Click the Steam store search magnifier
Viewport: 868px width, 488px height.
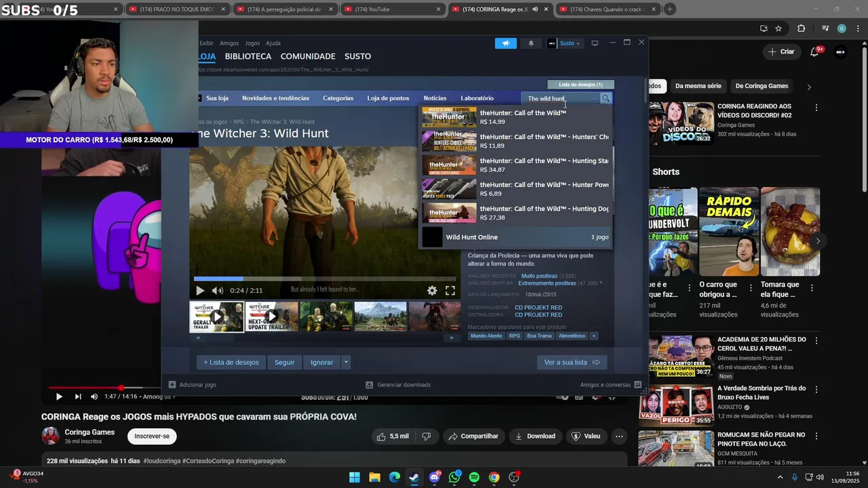tap(606, 98)
